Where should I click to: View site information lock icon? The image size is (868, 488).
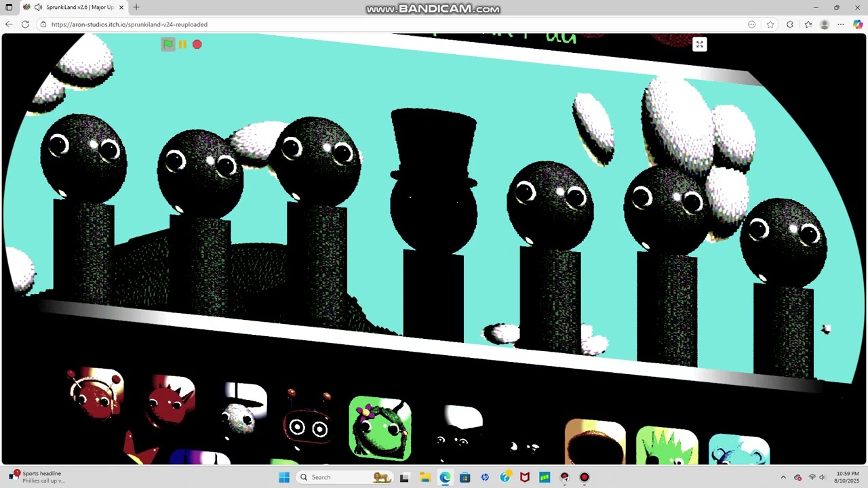(43, 24)
